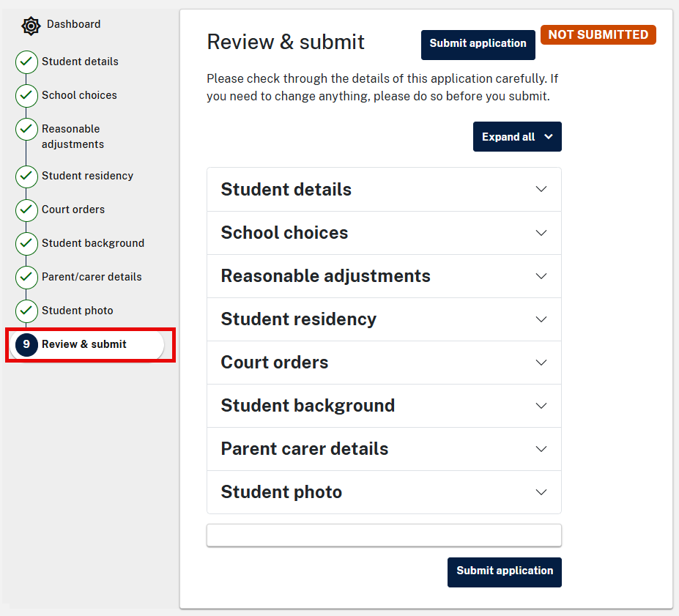Image resolution: width=679 pixels, height=616 pixels.
Task: Click the Student photo accordion heading
Action: tap(281, 492)
